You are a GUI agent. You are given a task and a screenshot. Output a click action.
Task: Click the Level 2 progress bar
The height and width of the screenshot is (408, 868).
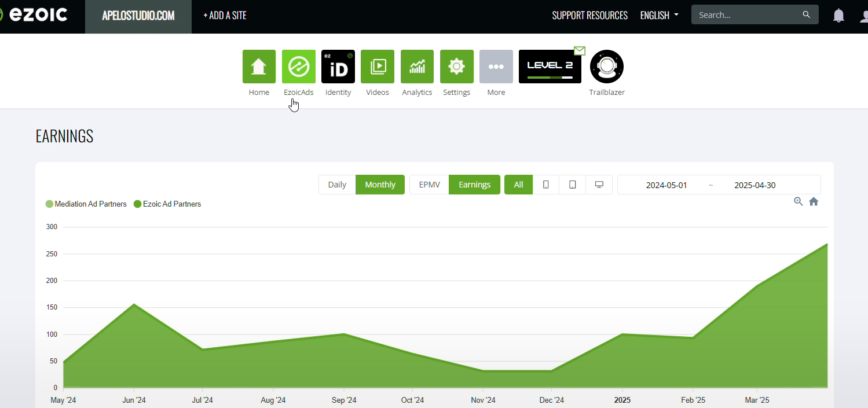pos(550,77)
